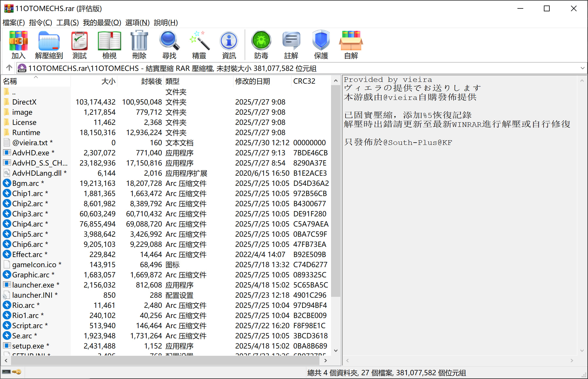
Task: Go up one folder level arrow
Action: tap(9, 68)
